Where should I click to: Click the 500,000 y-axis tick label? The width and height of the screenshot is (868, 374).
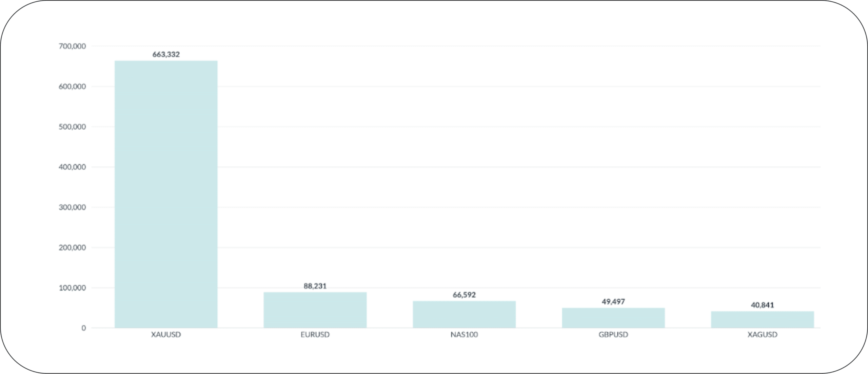72,127
